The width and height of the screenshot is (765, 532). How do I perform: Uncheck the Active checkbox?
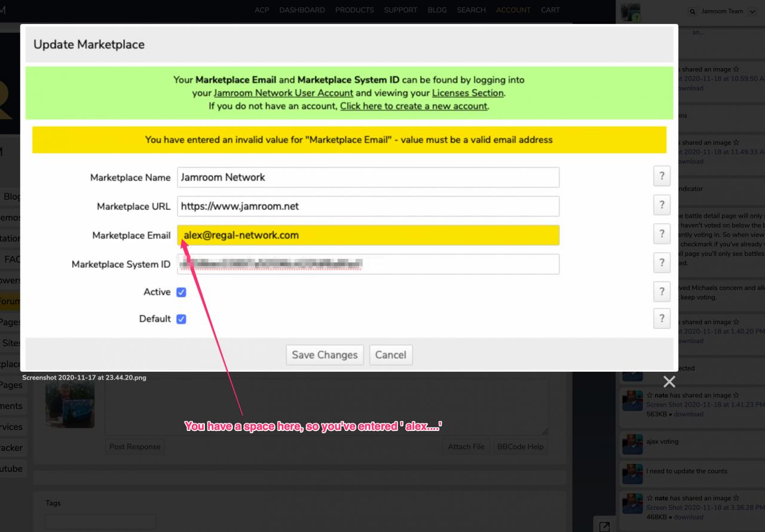[x=181, y=292]
